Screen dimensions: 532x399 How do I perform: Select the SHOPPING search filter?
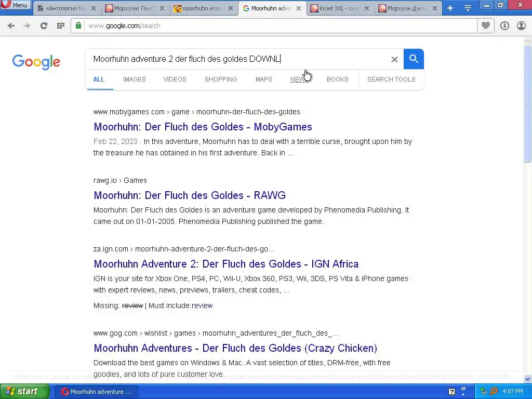[x=221, y=79]
